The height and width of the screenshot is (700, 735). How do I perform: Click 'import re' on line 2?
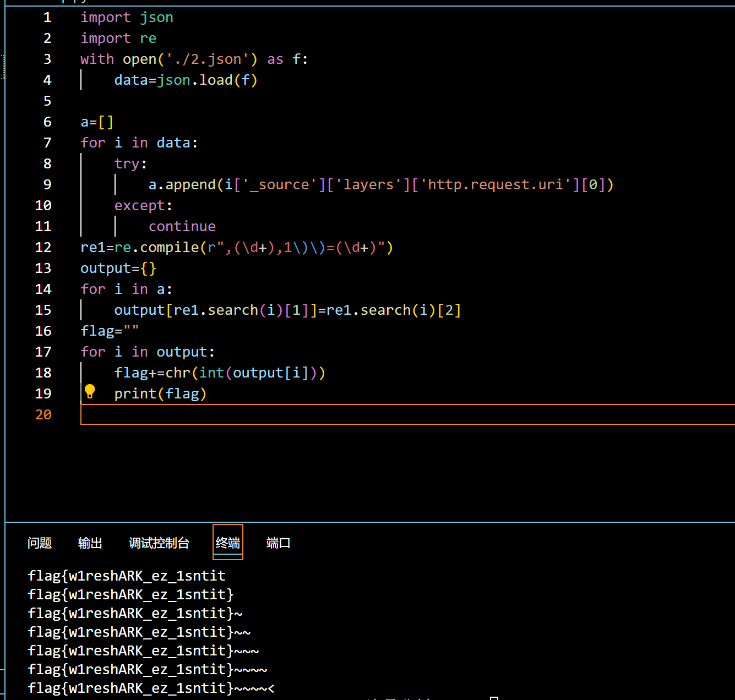[118, 39]
